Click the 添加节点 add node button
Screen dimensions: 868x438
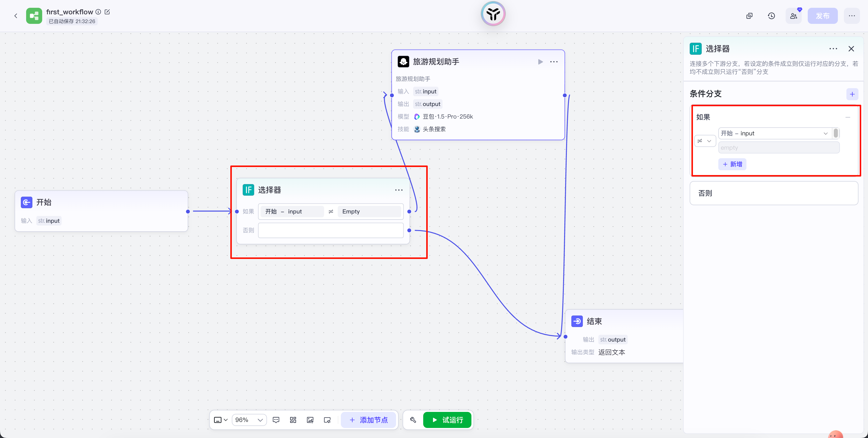(368, 420)
